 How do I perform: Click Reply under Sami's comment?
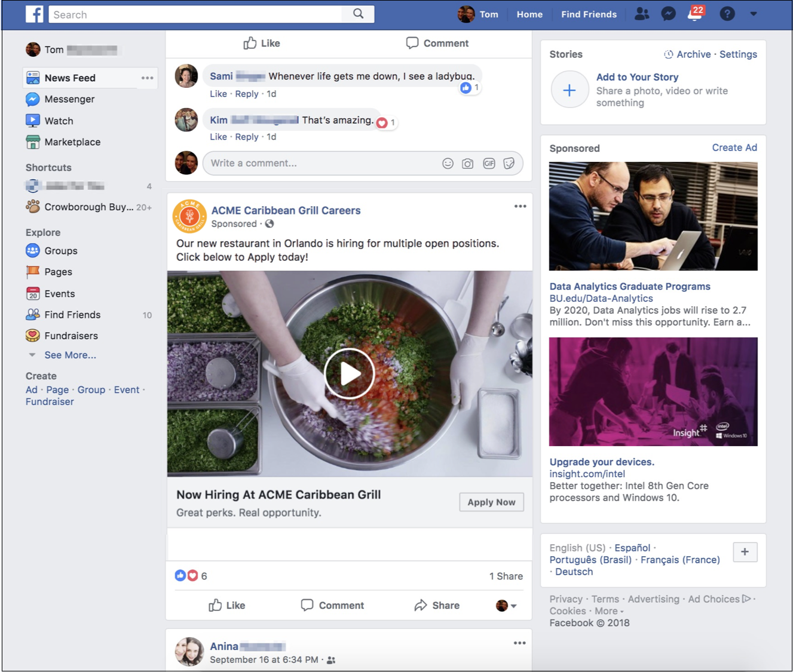pyautogui.click(x=247, y=94)
